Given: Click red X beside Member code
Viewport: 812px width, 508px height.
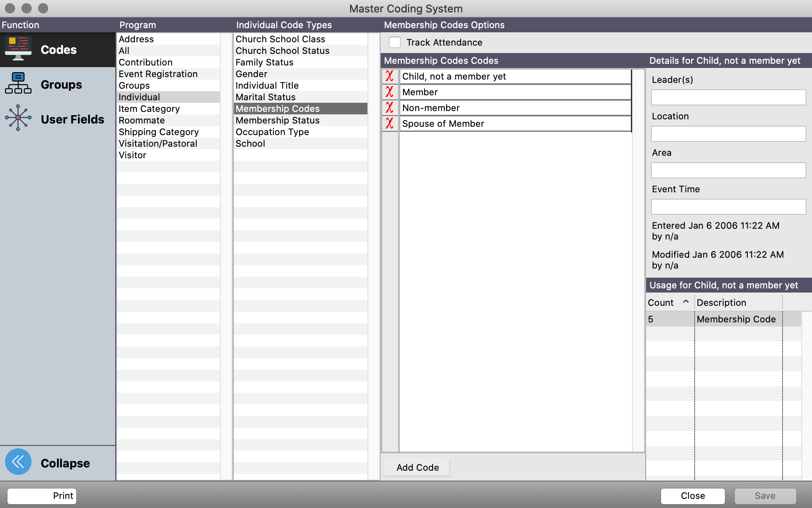Looking at the screenshot, I should (389, 92).
